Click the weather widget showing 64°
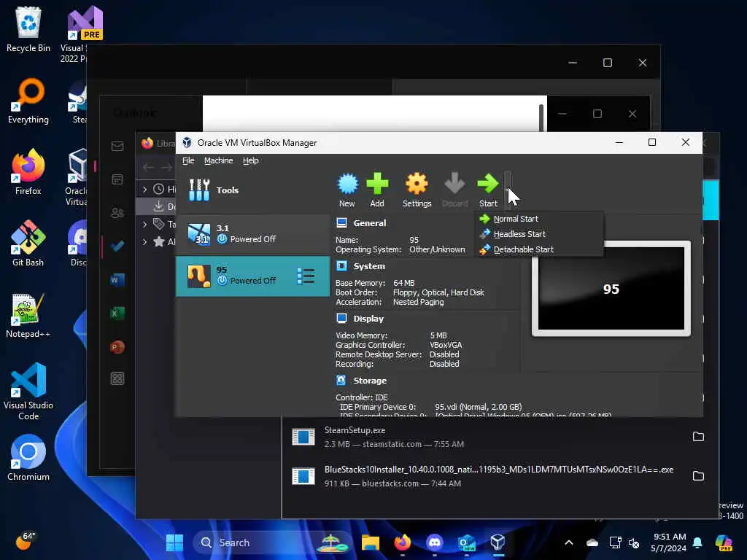 coord(26,541)
